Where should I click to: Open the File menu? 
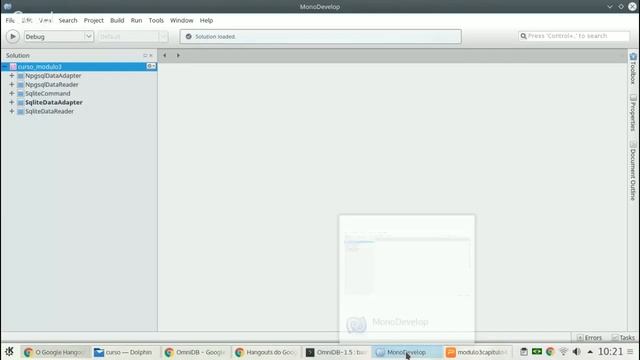pyautogui.click(x=10, y=20)
